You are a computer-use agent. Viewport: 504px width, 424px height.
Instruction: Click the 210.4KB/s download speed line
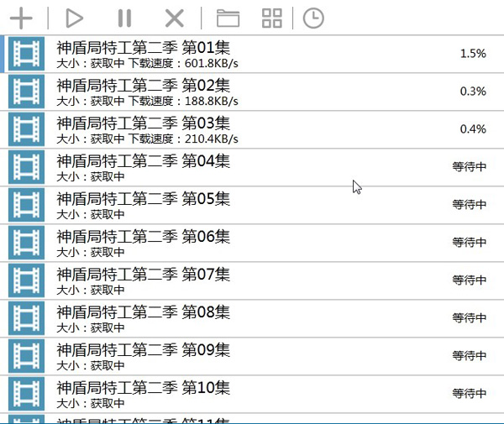(147, 139)
